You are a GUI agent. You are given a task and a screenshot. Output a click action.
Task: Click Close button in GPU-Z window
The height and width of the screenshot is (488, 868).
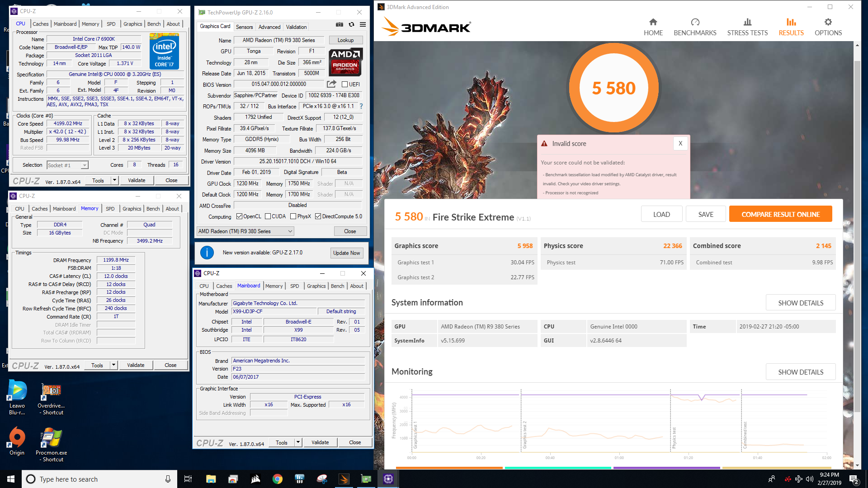click(350, 231)
